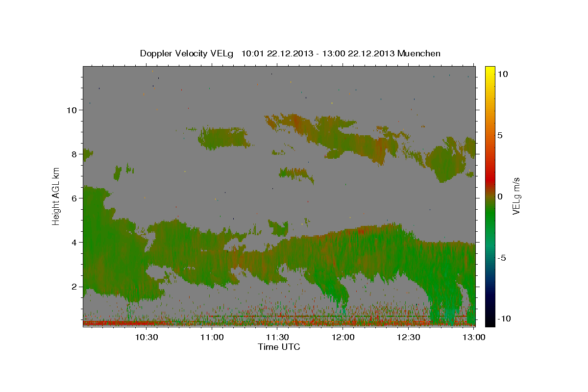
Task: Click the 12:00 time tick label
Action: tap(343, 337)
